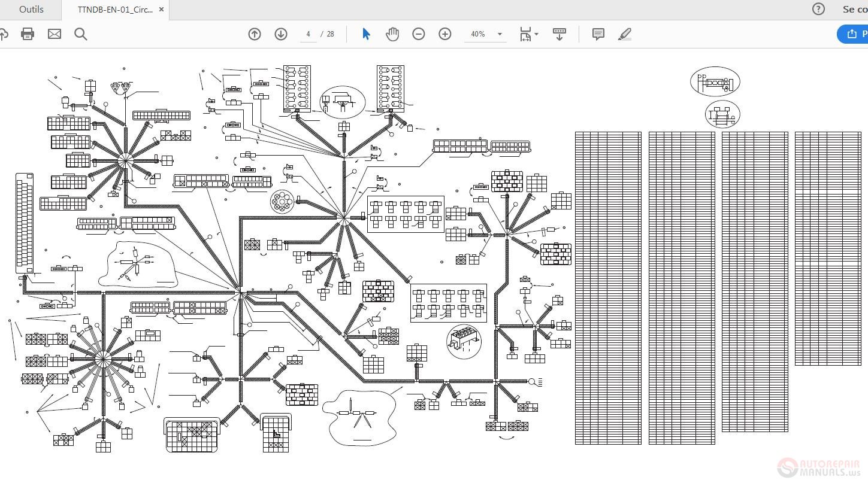Click the fit page width icon
The height and width of the screenshot is (486, 868).
525,34
